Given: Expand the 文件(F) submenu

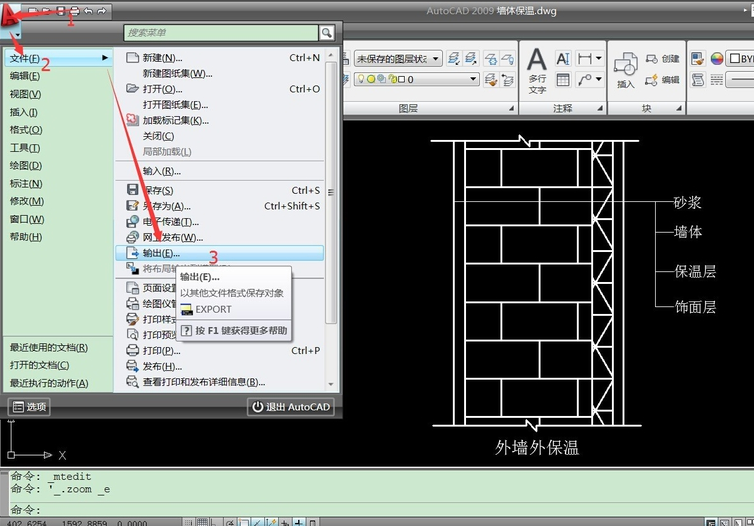Looking at the screenshot, I should point(58,58).
